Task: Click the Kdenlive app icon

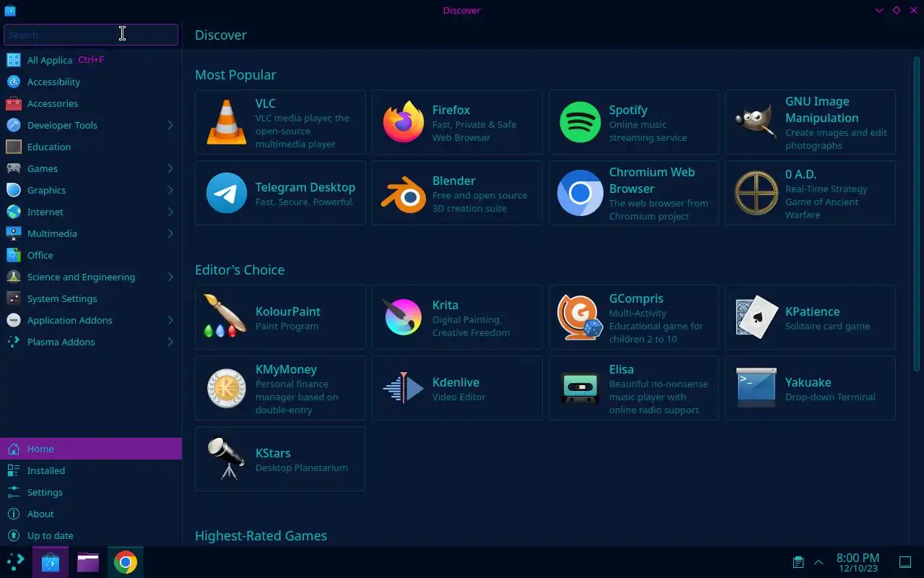Action: click(x=404, y=388)
